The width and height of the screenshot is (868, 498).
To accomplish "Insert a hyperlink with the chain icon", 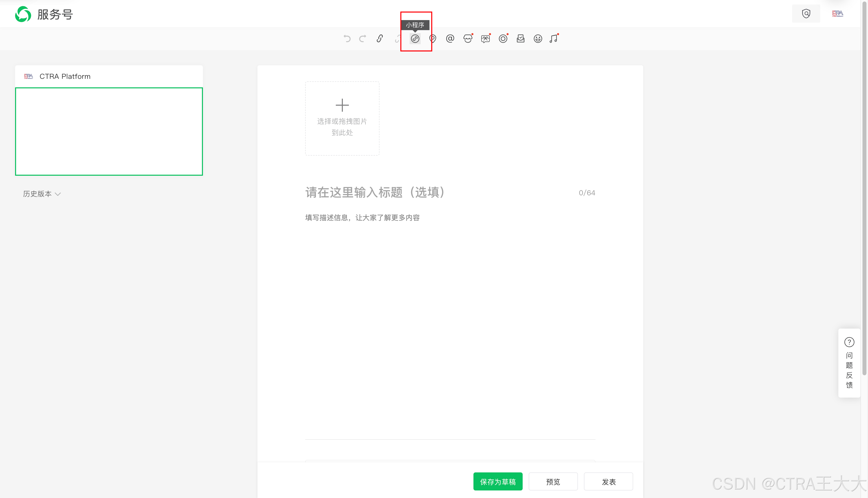I will click(380, 39).
